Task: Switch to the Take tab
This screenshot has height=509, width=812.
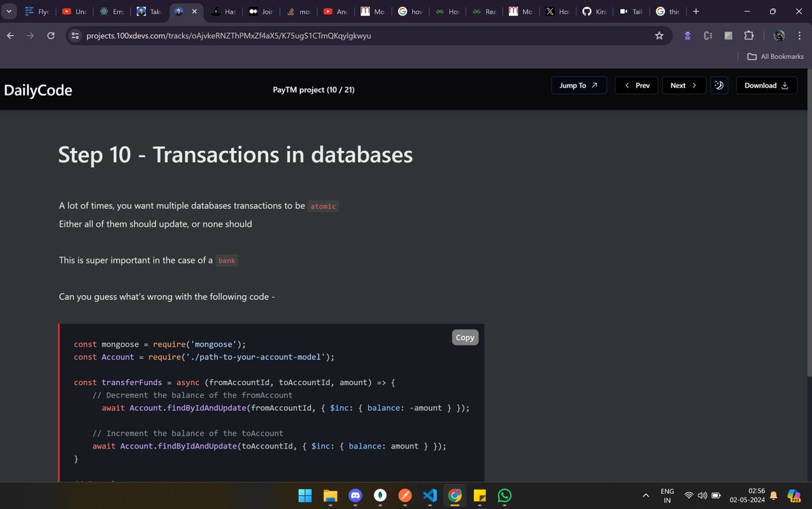Action: coord(149,12)
